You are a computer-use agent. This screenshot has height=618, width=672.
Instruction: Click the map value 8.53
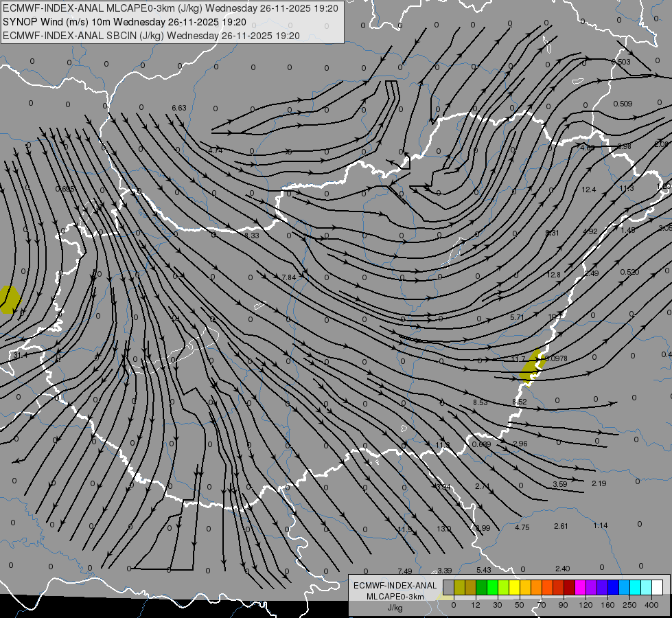(480, 402)
